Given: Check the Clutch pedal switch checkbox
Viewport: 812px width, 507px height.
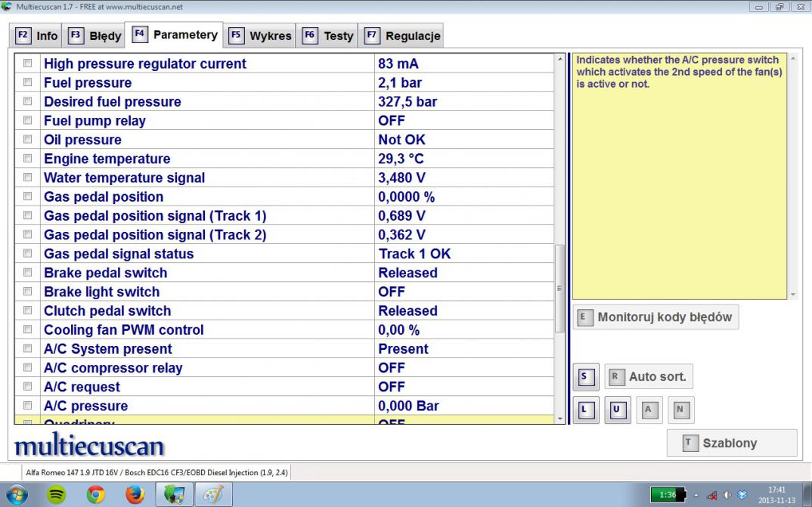Looking at the screenshot, I should pos(27,311).
